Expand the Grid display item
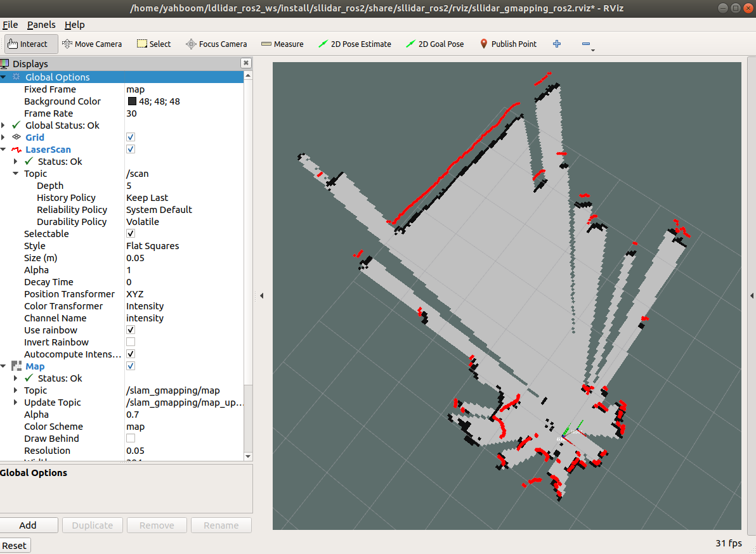The height and width of the screenshot is (554, 756). pyautogui.click(x=4, y=138)
